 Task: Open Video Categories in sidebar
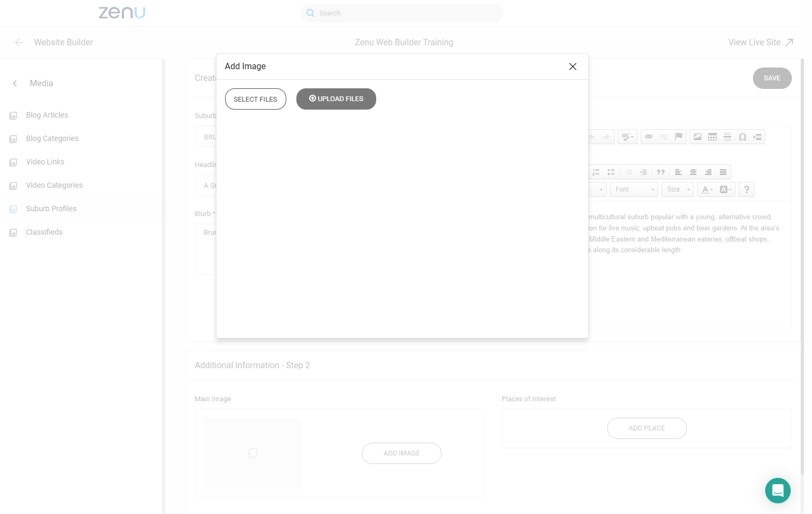click(x=54, y=185)
